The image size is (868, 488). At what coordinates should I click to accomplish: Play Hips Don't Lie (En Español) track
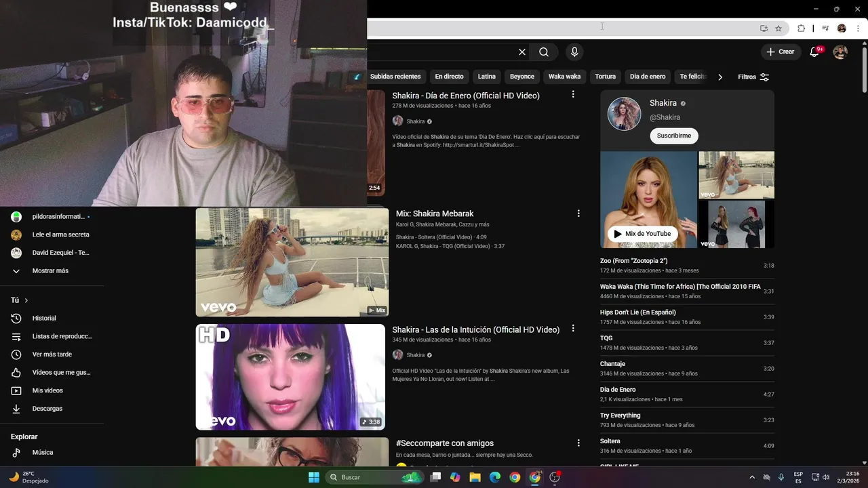(x=687, y=317)
